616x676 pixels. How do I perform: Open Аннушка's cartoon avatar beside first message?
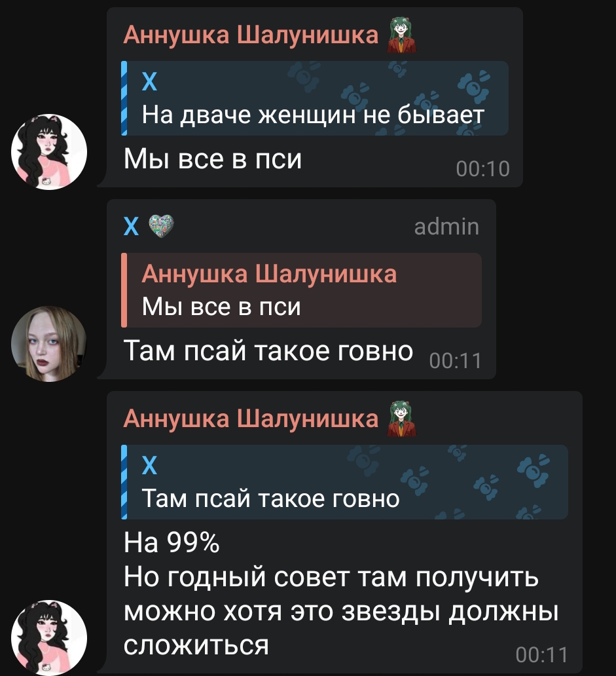49,152
